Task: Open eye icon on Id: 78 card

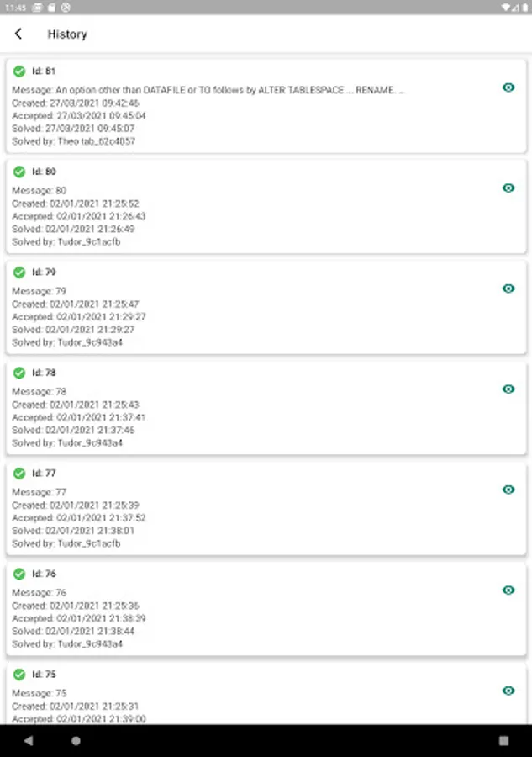Action: [x=508, y=389]
